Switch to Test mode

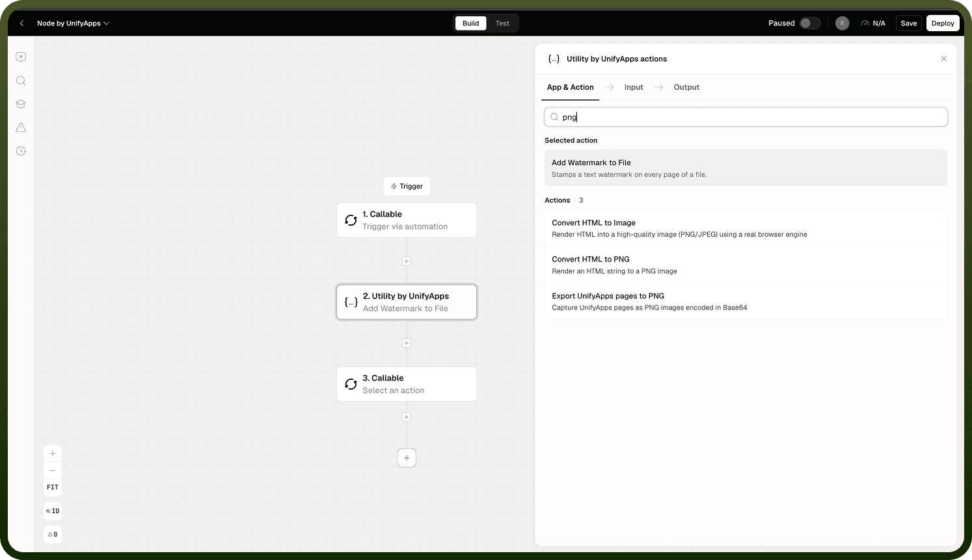click(502, 23)
